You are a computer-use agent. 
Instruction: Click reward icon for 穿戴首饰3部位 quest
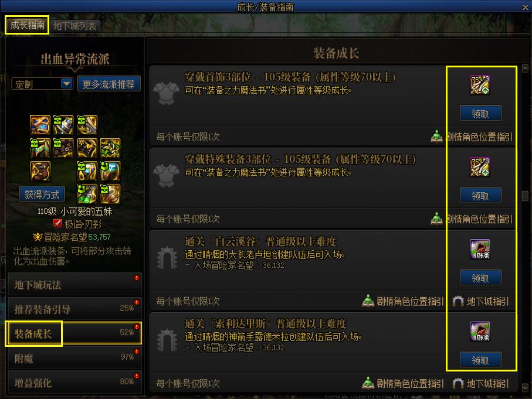click(479, 84)
